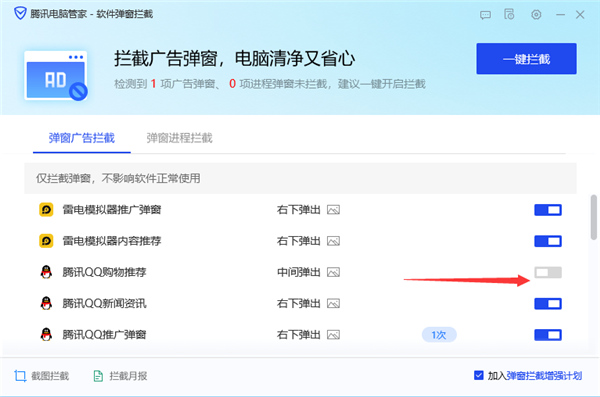Preview image icon for 雷电模拟器内容推荐
The height and width of the screenshot is (397, 600).
pos(333,241)
